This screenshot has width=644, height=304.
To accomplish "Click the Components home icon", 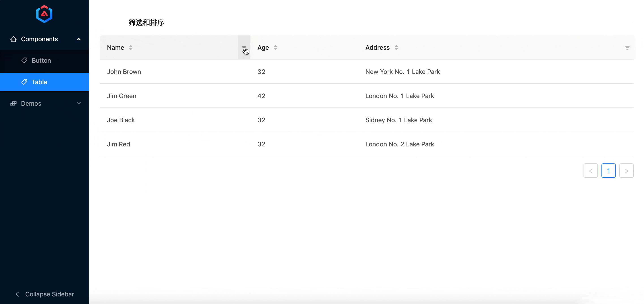I will [x=13, y=39].
